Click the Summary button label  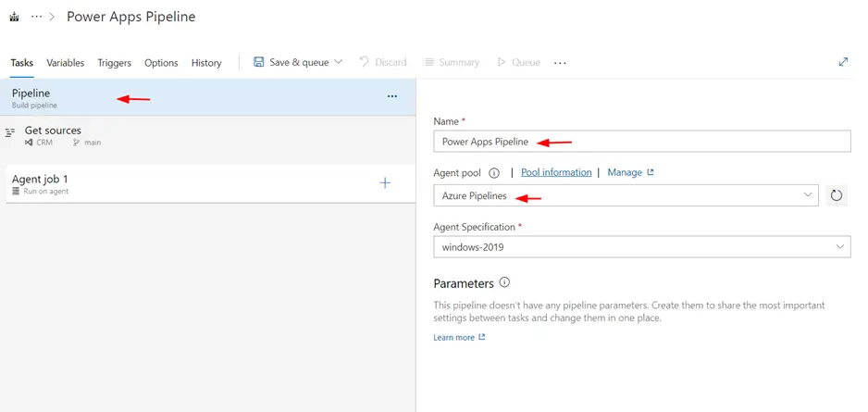coord(459,62)
